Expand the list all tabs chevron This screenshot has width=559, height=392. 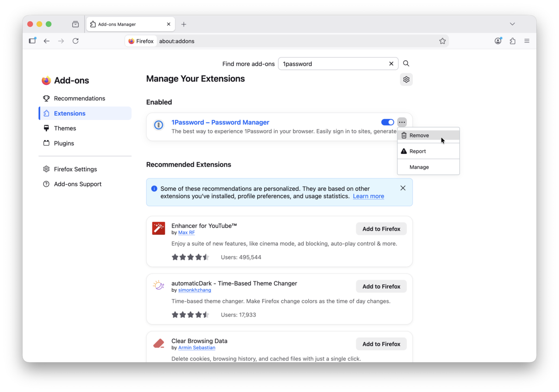[512, 24]
